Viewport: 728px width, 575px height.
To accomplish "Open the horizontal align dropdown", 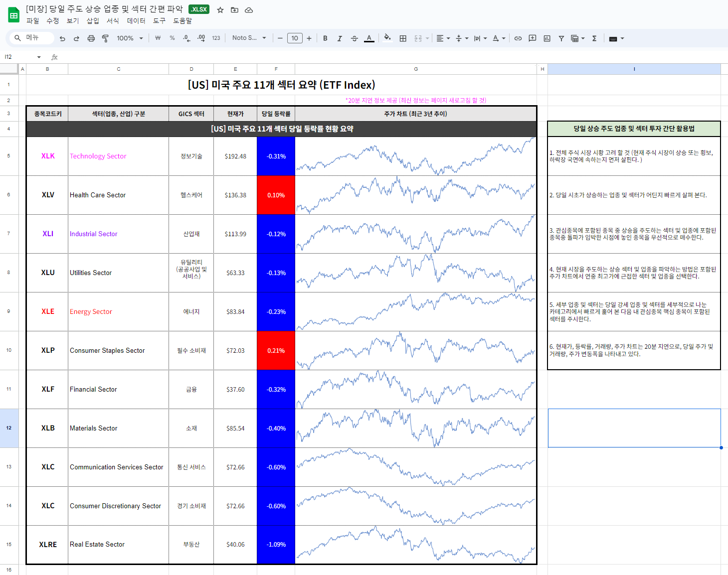I will pyautogui.click(x=443, y=38).
